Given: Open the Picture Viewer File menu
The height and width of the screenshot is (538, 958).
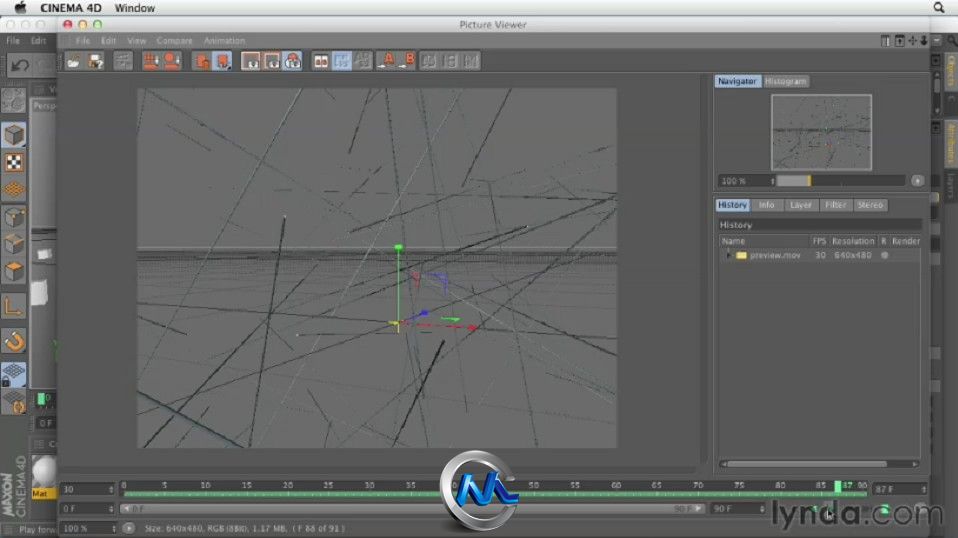Looking at the screenshot, I should tap(82, 41).
